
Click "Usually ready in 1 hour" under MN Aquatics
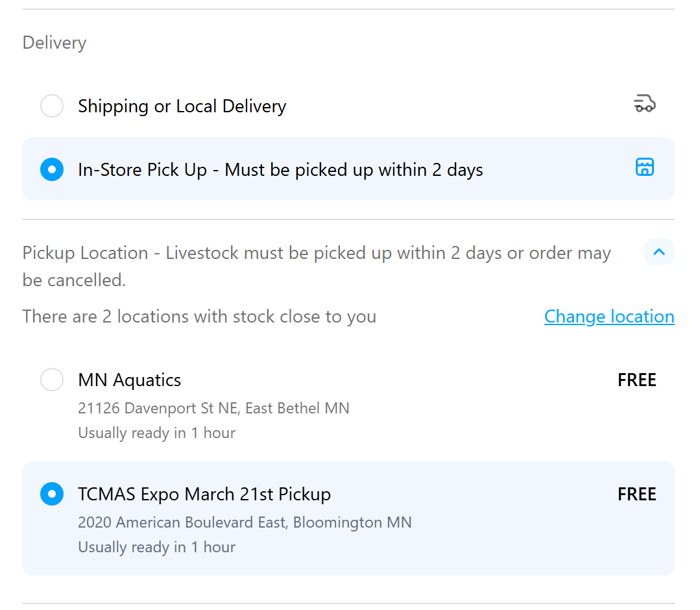[156, 433]
